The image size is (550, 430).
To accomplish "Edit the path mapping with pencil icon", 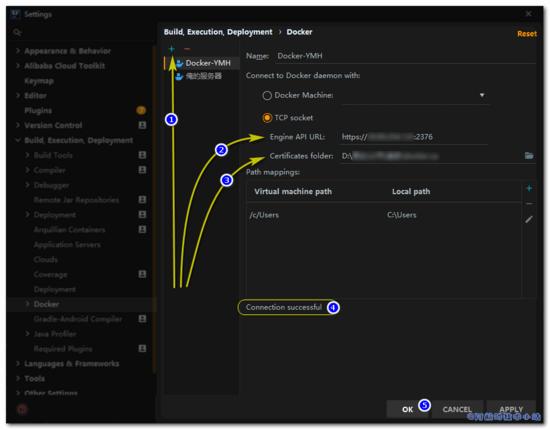I will coord(529,220).
